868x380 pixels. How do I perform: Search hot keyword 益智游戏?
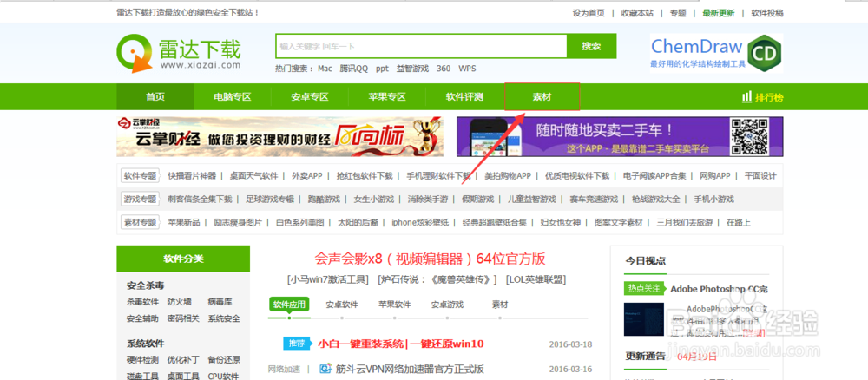pyautogui.click(x=412, y=69)
